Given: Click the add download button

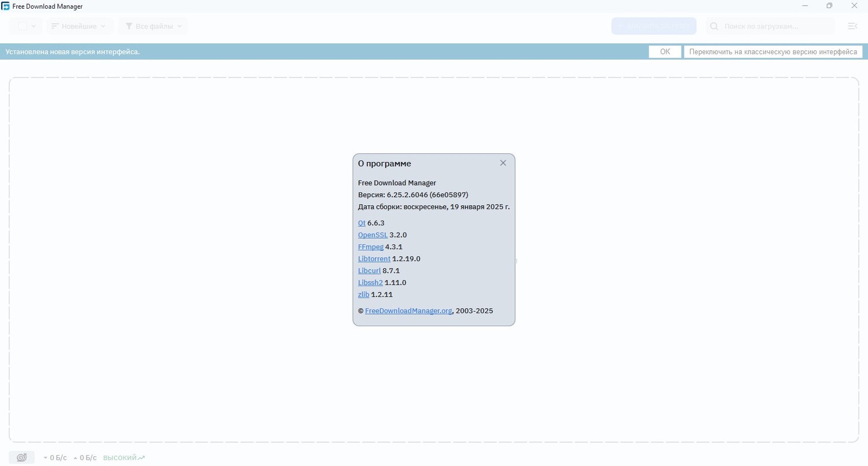Looking at the screenshot, I should pyautogui.click(x=654, y=26).
